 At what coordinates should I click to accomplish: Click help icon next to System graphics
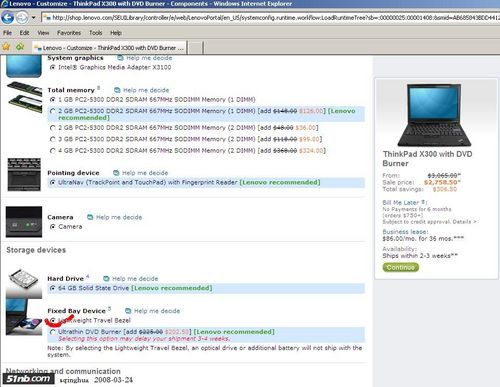tap(120, 58)
